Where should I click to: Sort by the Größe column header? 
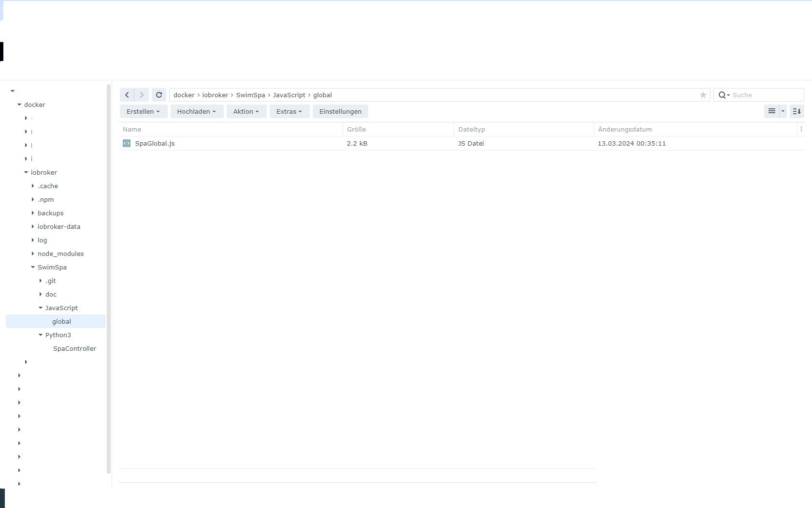point(398,129)
